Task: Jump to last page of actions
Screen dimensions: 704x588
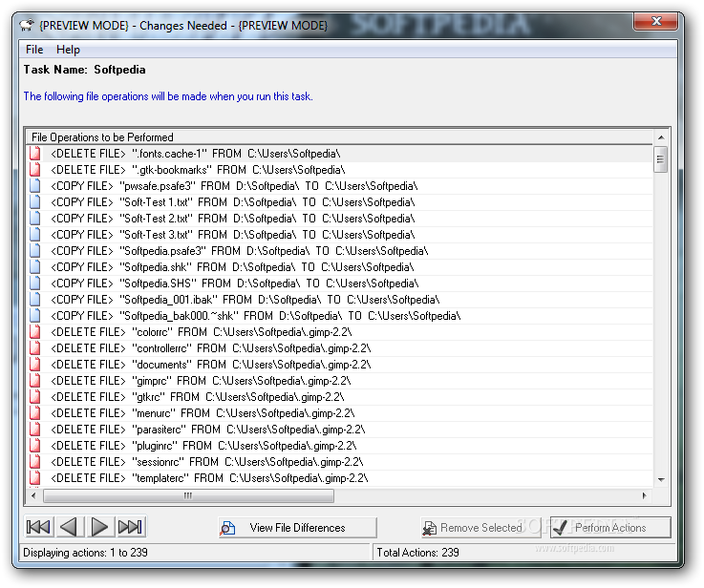Action: coord(131,527)
